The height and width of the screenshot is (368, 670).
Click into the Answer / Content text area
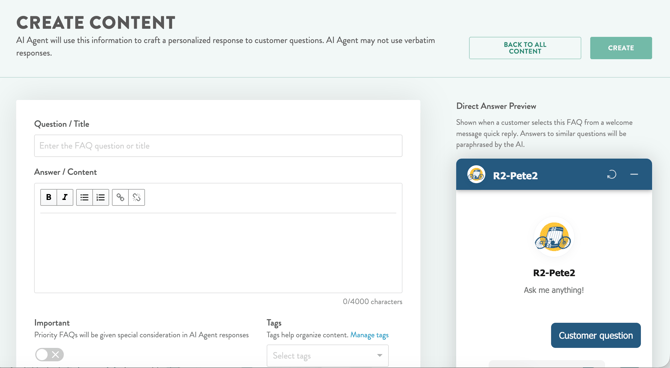(218, 252)
